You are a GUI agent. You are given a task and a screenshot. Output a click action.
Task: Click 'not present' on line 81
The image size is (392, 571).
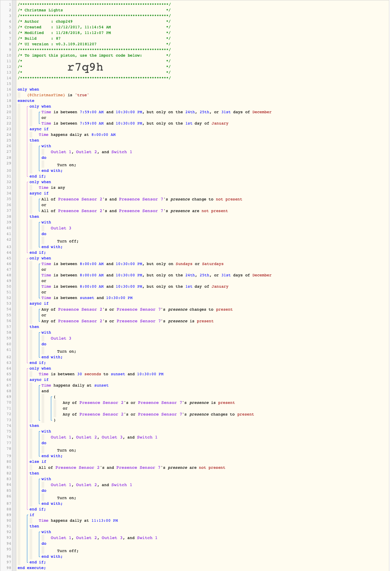[212, 467]
